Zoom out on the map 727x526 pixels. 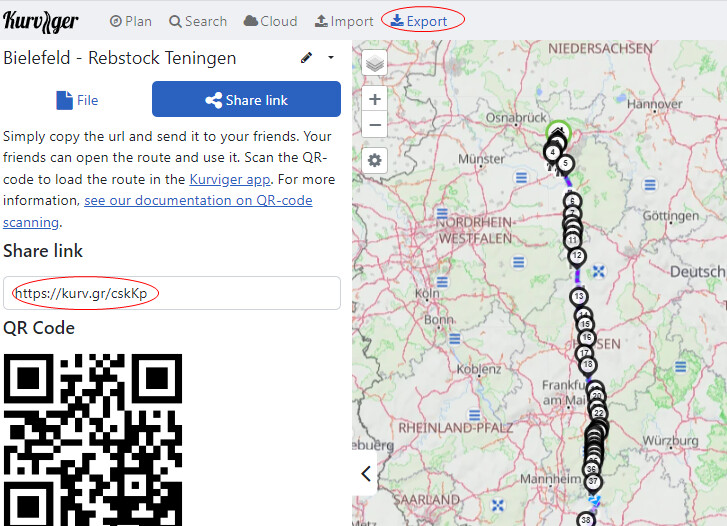click(375, 125)
